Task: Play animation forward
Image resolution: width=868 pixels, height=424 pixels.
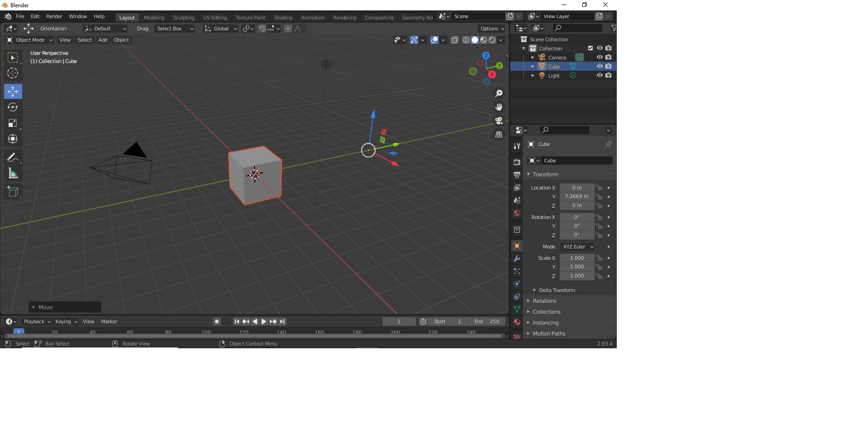Action: coord(264,322)
